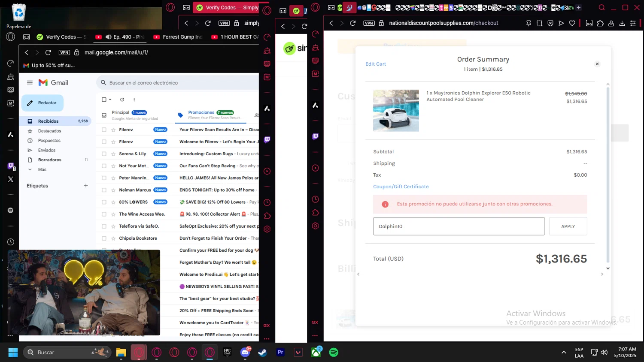This screenshot has height=362, width=644.
Task: Click the Order Summary scroll-right arrow
Action: tap(602, 274)
